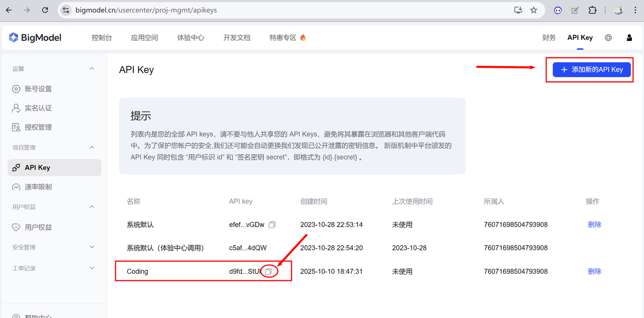This screenshot has width=644, height=318.
Task: Click the last-used date 2023-10-28
Action: (x=410, y=248)
